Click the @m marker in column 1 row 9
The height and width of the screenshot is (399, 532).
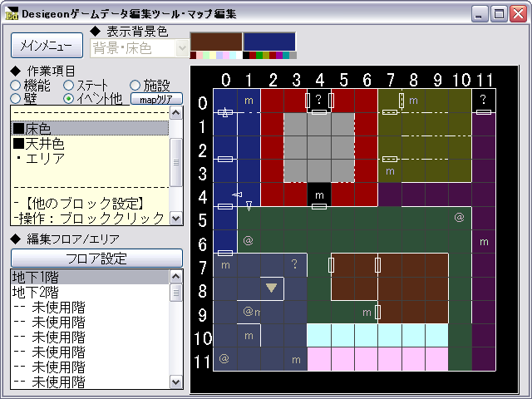point(251,311)
